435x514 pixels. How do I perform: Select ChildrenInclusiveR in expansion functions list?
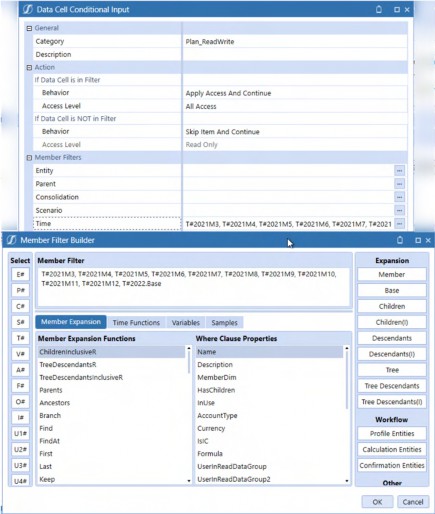coord(111,352)
